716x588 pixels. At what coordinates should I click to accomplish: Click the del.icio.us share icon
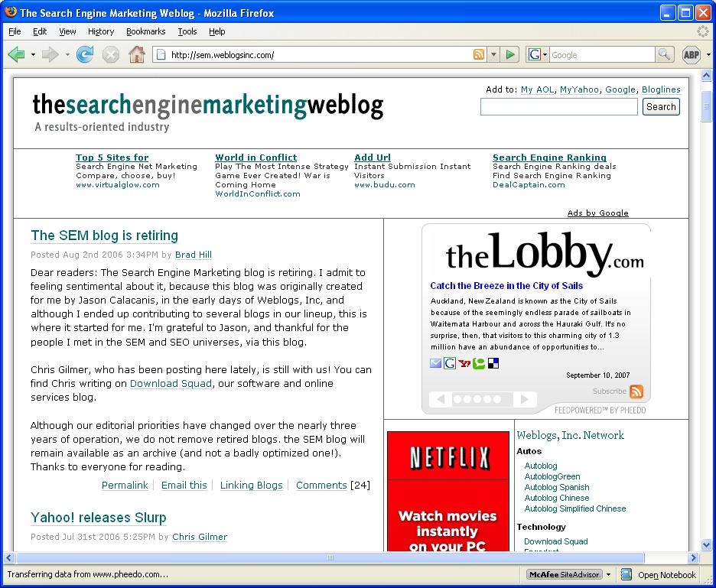pyautogui.click(x=493, y=363)
